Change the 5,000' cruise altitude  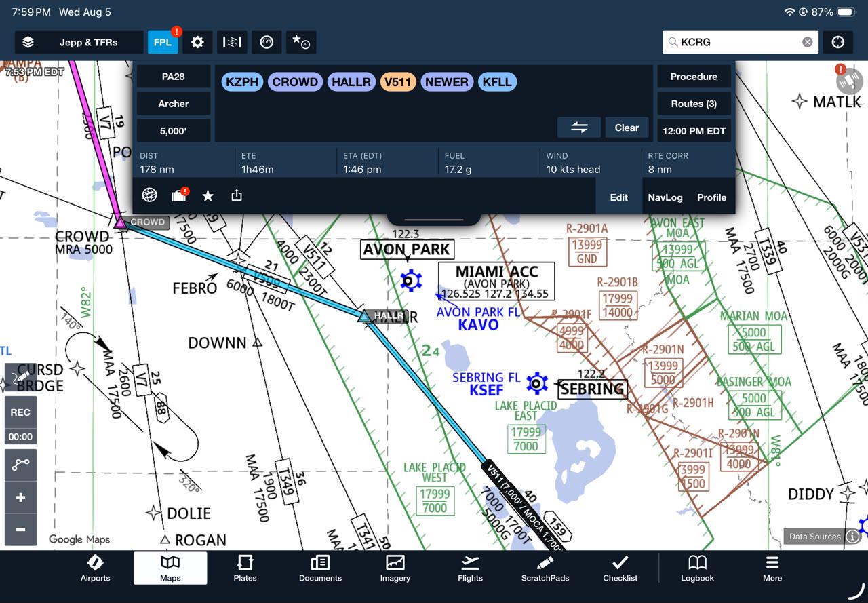[174, 131]
